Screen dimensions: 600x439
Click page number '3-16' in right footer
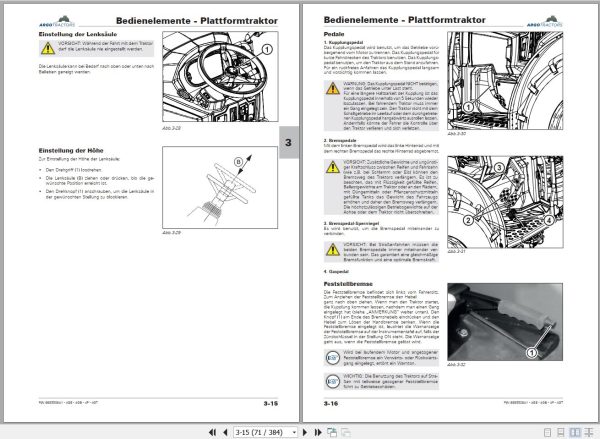pyautogui.click(x=331, y=403)
